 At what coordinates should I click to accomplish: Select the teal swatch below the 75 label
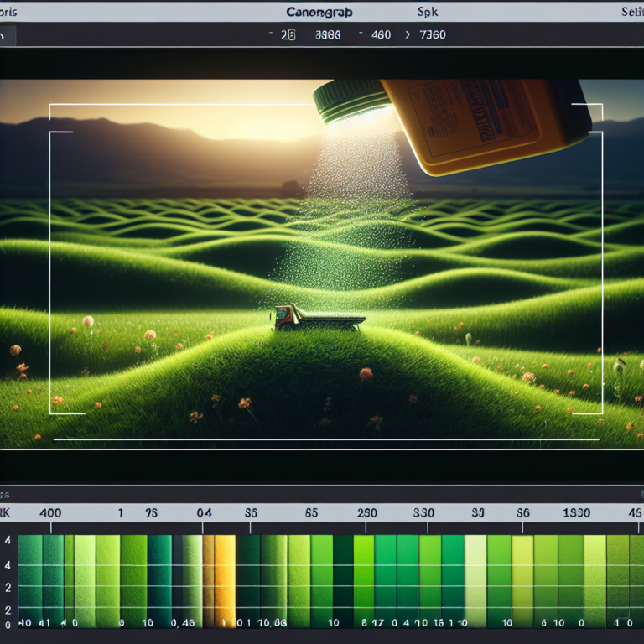point(159,581)
